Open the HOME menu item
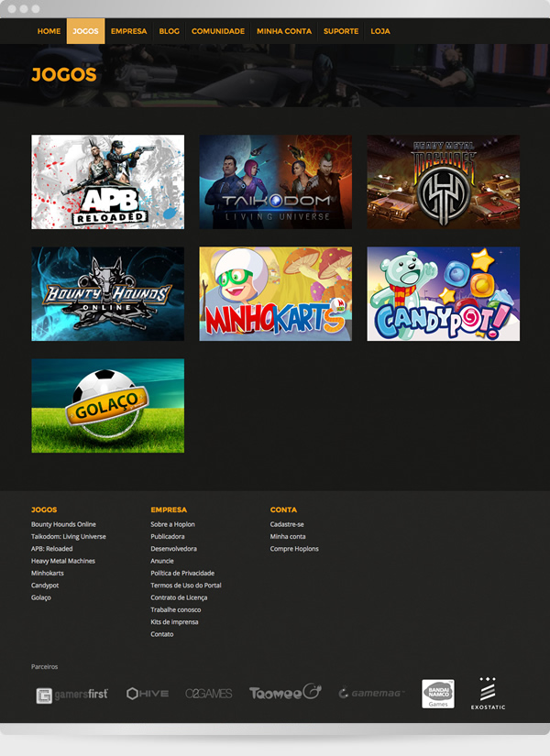The height and width of the screenshot is (756, 550). [49, 31]
